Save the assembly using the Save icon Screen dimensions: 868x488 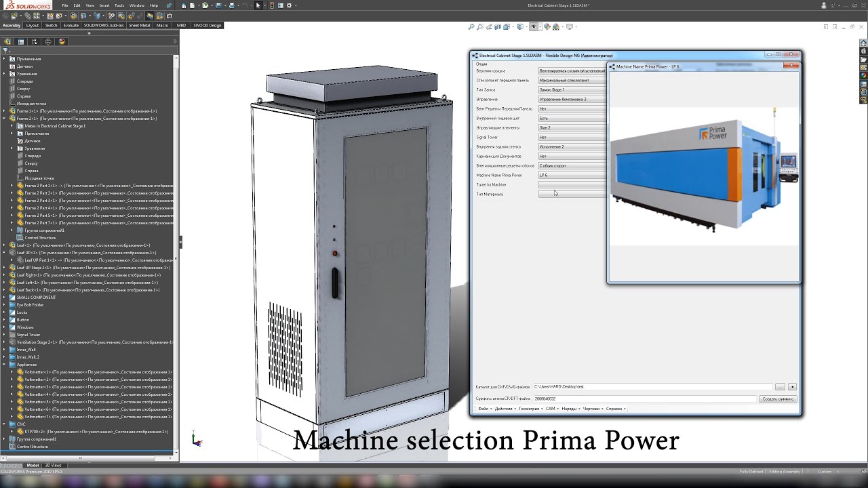click(x=220, y=5)
